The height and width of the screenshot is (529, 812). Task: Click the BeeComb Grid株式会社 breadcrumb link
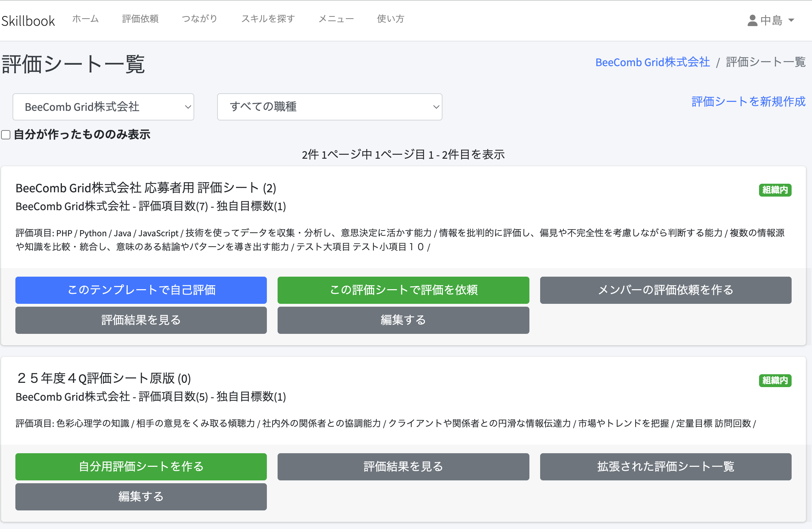[x=652, y=62]
